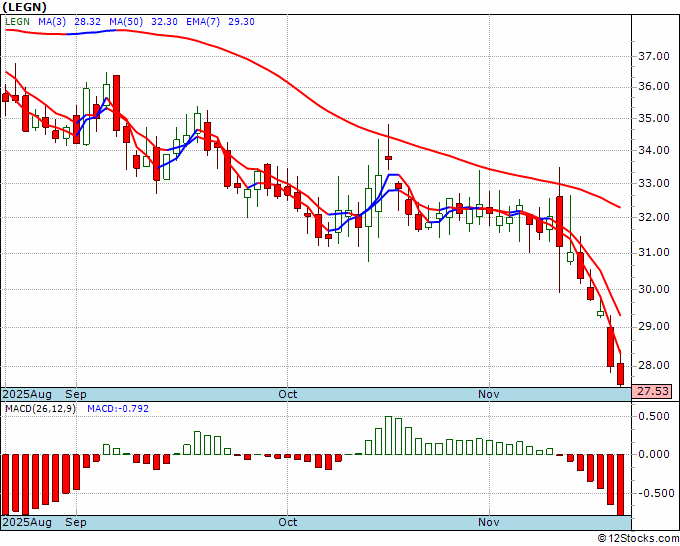Select the EMA(7) legend label
This screenshot has height=546, width=680.
point(203,22)
